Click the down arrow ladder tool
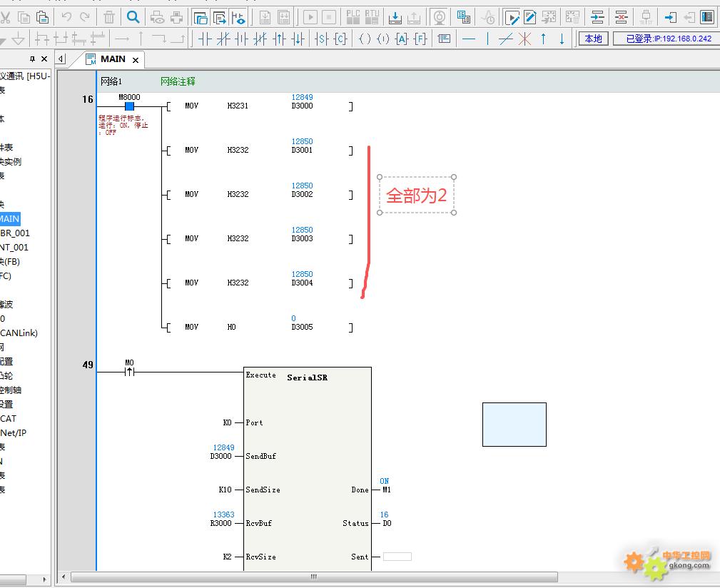Image resolution: width=720 pixels, height=588 pixels. coord(562,39)
